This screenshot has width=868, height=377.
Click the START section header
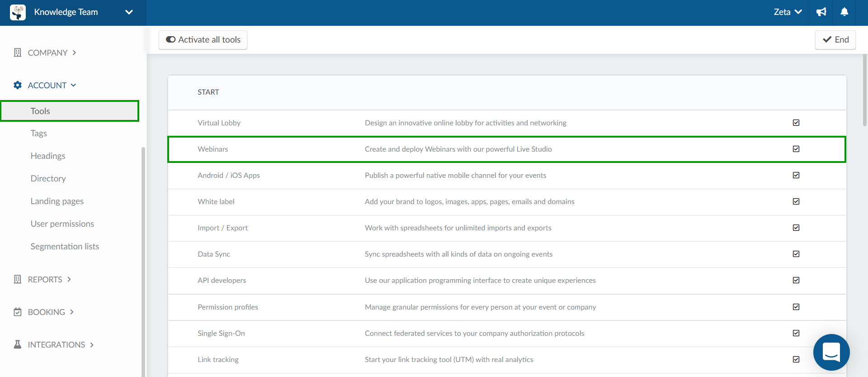[208, 92]
